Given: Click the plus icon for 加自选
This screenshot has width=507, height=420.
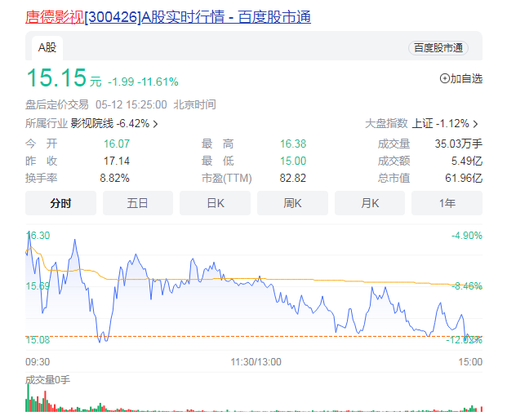Looking at the screenshot, I should (445, 79).
